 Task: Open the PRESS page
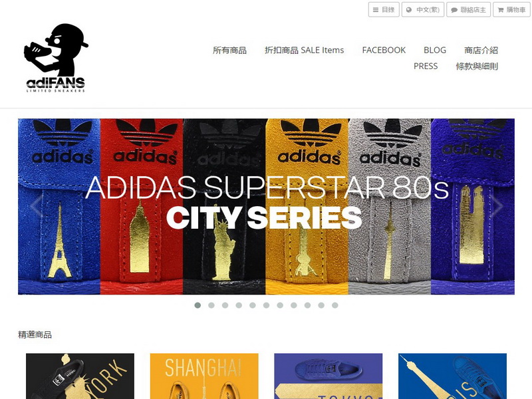pos(426,66)
